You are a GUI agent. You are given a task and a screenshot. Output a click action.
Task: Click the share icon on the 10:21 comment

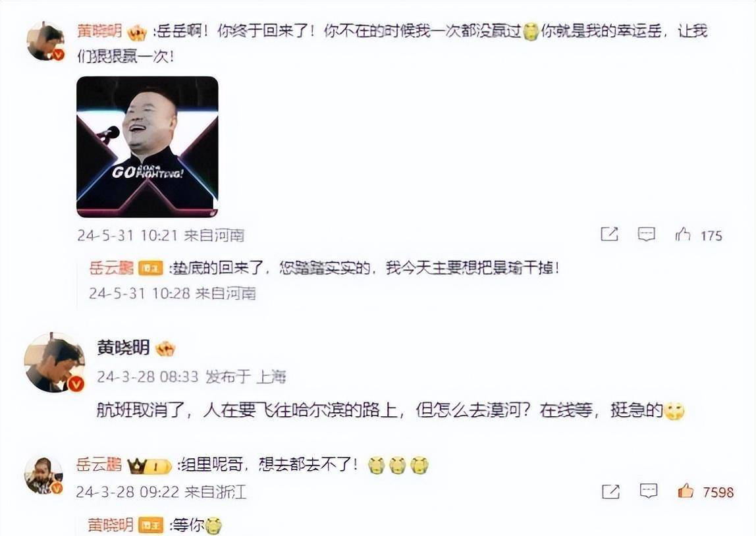tap(609, 234)
